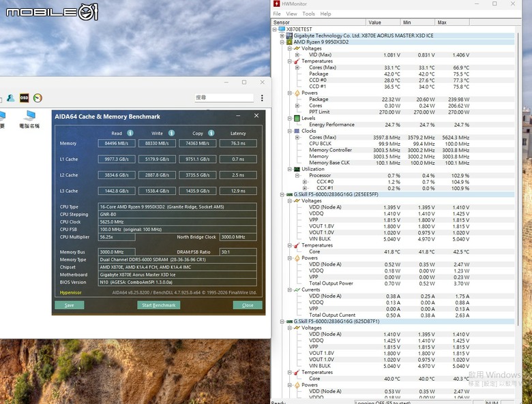Expand the VID (Max) voltage entry
Viewport: 532px width, 404px height.
click(x=297, y=55)
